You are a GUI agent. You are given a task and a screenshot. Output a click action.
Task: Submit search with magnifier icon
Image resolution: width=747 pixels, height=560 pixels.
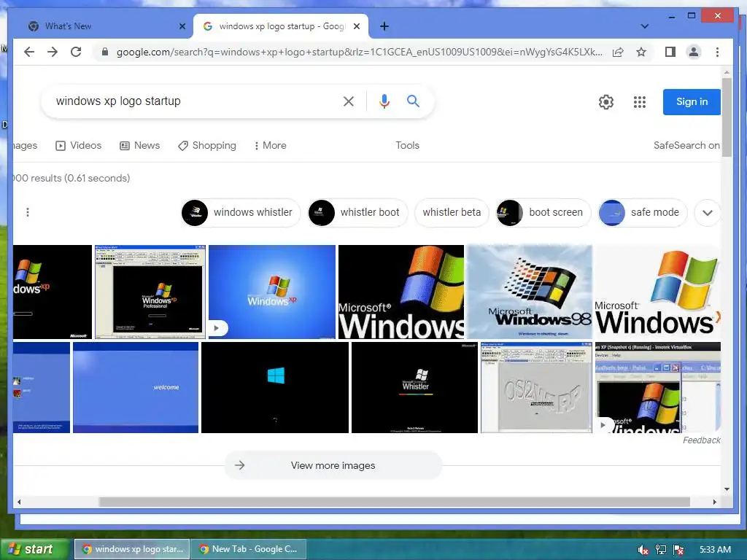click(x=413, y=101)
